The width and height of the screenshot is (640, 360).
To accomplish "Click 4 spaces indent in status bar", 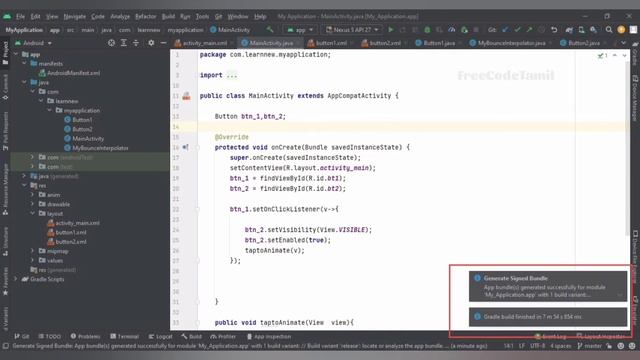I will [561, 346].
